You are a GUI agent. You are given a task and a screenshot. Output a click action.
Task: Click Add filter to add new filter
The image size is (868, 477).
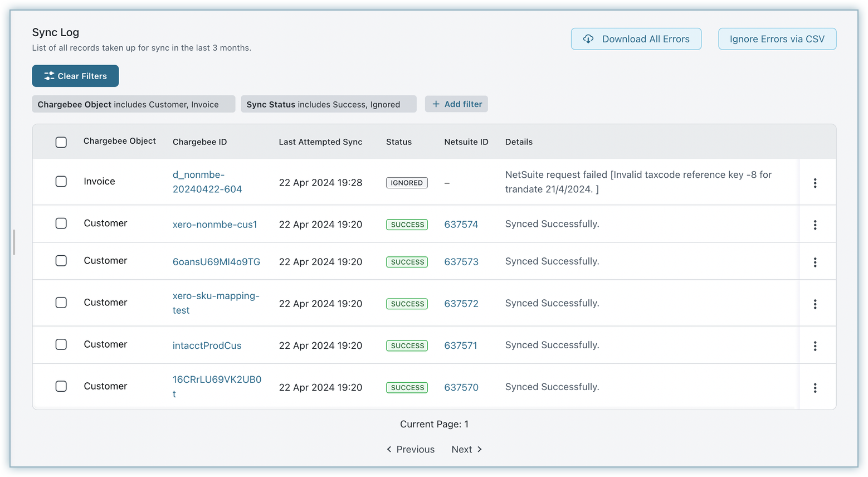click(456, 104)
